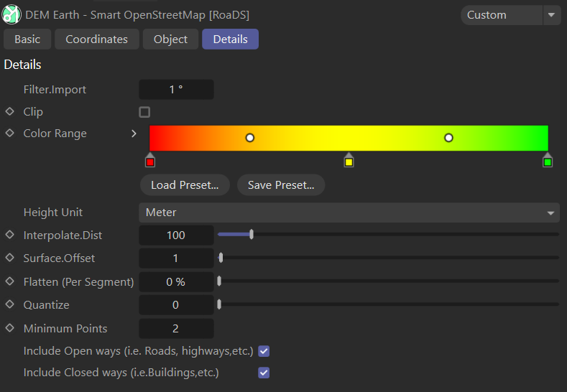Click the Interpolate.Dist keyframe diamond

tap(10, 235)
